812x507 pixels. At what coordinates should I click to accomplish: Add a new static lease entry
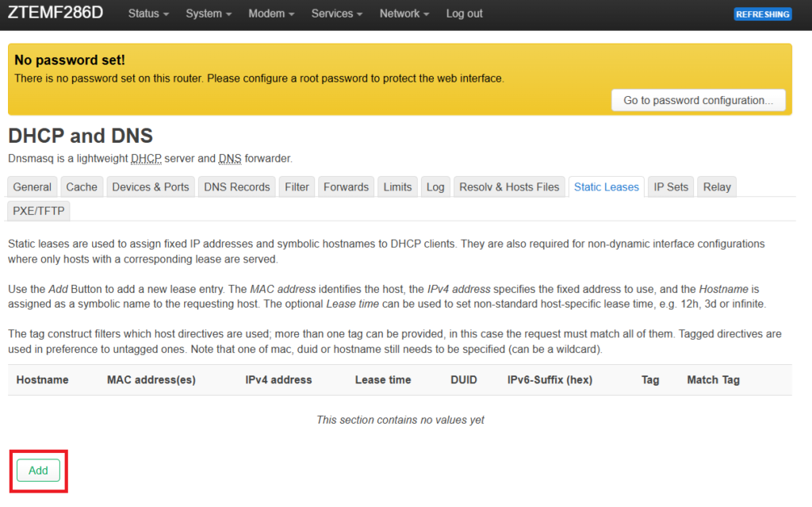(38, 471)
